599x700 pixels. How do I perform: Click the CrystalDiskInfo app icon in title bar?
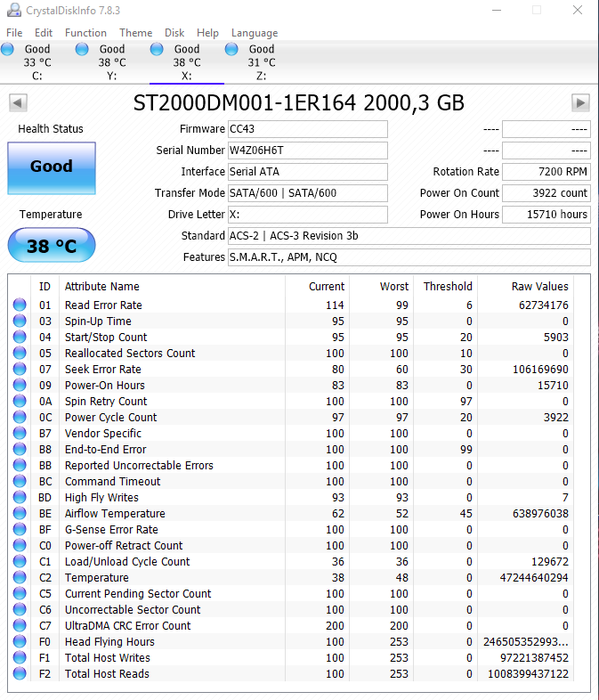tap(14, 10)
